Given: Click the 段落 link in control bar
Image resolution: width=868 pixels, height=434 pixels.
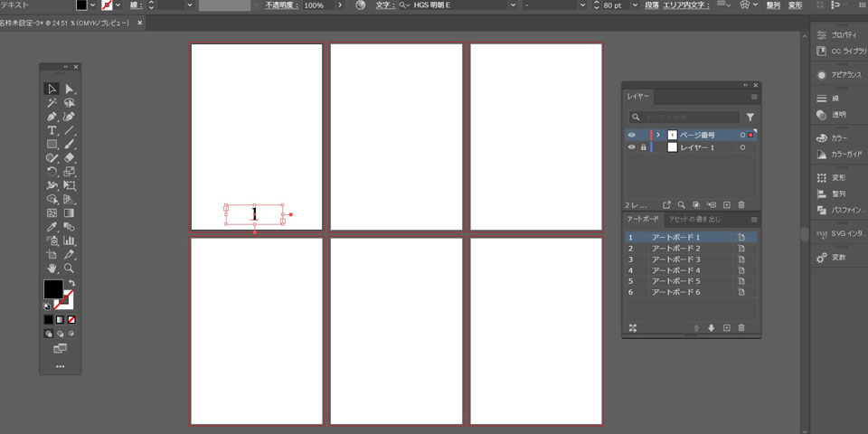Looking at the screenshot, I should 651,5.
